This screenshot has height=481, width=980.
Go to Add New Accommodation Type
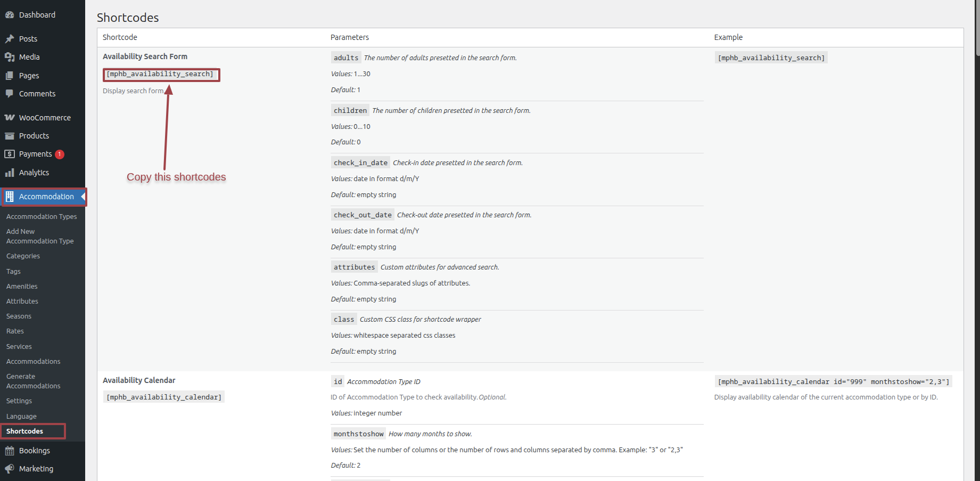[40, 236]
